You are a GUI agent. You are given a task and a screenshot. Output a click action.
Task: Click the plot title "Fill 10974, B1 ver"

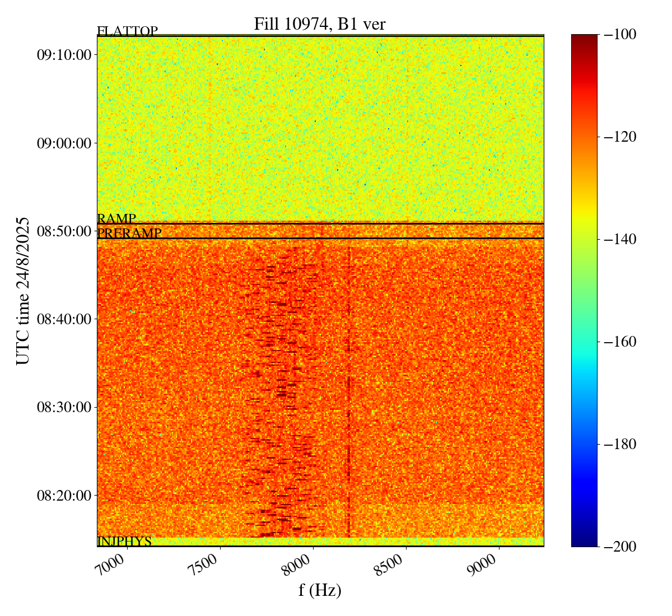coord(319,24)
